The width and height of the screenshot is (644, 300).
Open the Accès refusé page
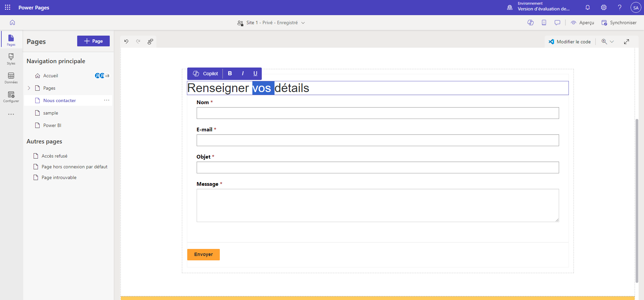coord(54,156)
